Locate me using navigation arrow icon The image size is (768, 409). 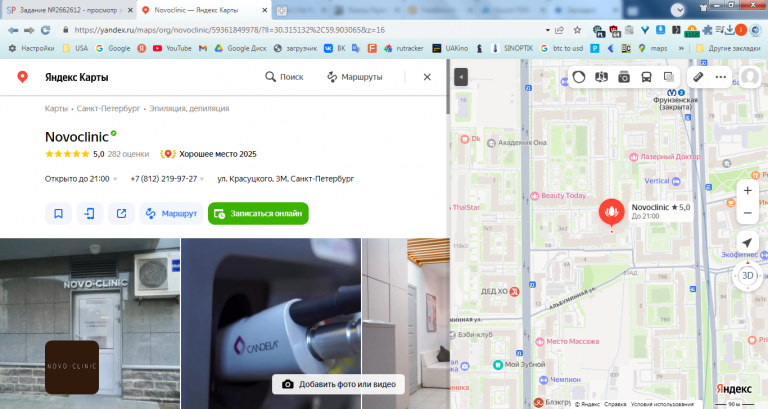click(x=747, y=243)
